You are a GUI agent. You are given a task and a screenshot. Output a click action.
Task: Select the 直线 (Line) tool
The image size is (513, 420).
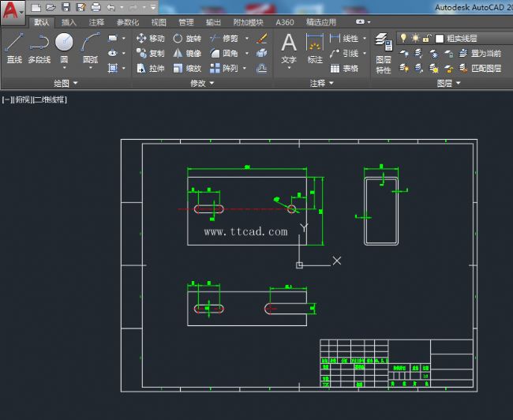pyautogui.click(x=14, y=48)
